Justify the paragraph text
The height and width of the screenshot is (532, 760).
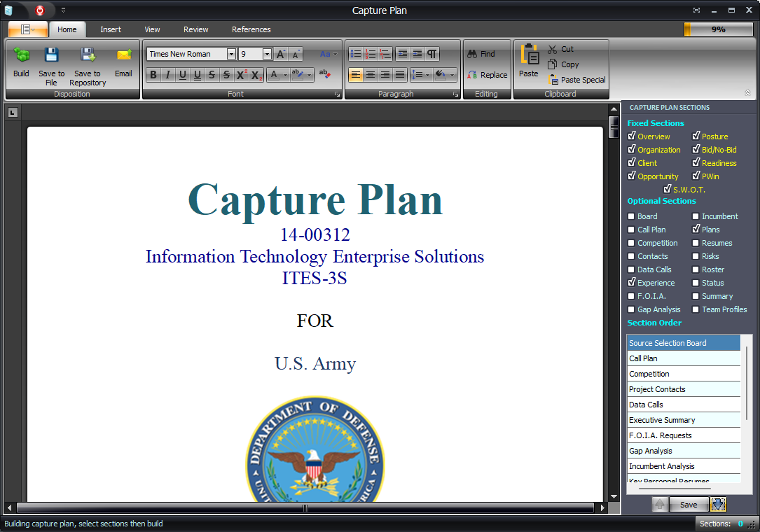[400, 75]
